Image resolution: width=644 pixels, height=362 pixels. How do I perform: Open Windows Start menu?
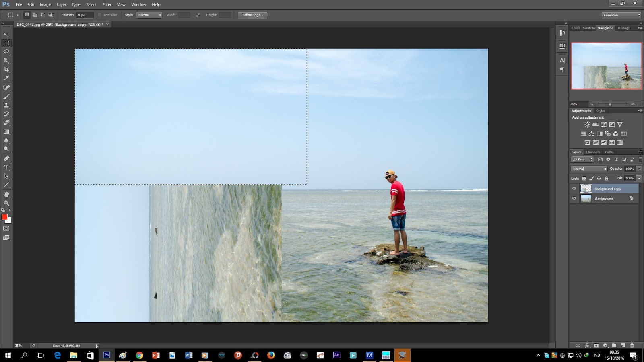point(8,355)
